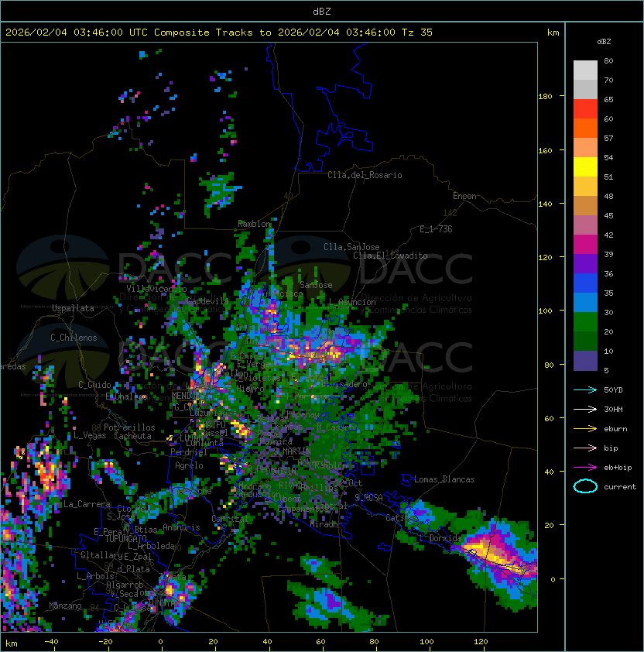Select the purple 39 dBZ legend swatch

click(585, 264)
